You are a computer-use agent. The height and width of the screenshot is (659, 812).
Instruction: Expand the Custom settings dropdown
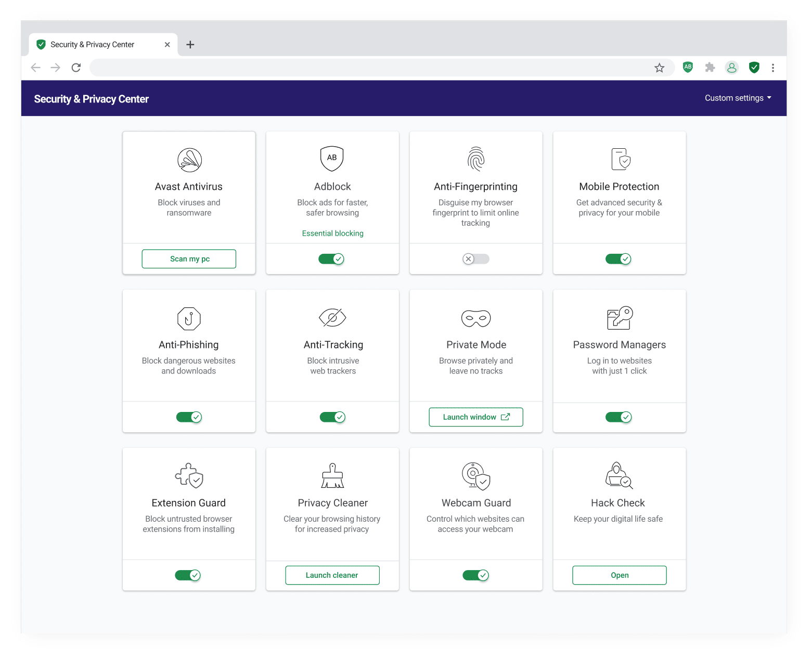(738, 98)
